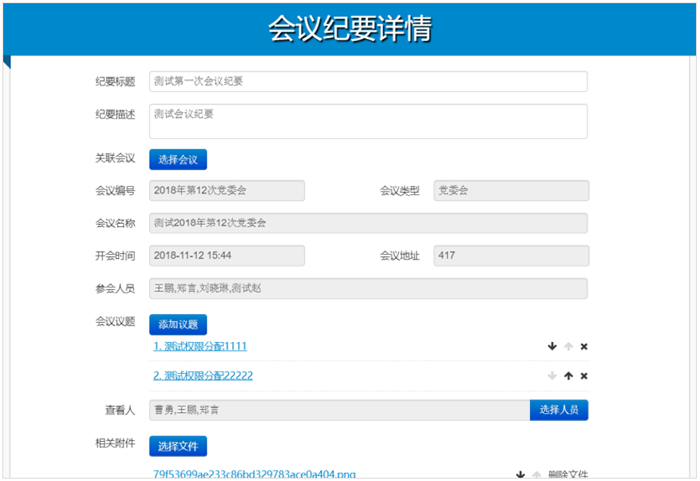Move the attached png file down

(520, 475)
